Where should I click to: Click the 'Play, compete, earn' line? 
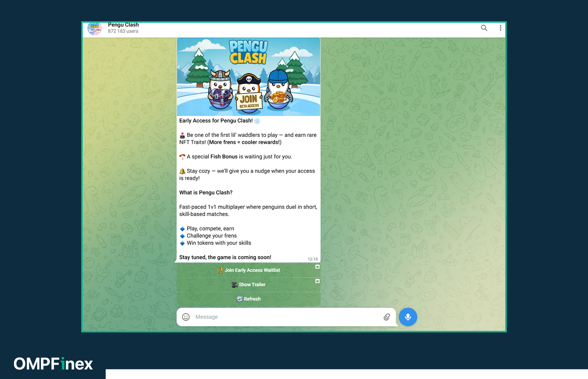click(x=211, y=229)
